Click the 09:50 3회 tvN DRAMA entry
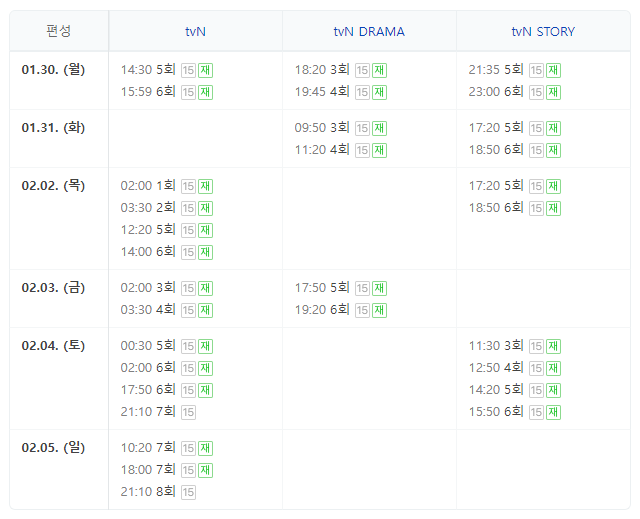Viewport: 640px width, 519px height. pyautogui.click(x=322, y=128)
